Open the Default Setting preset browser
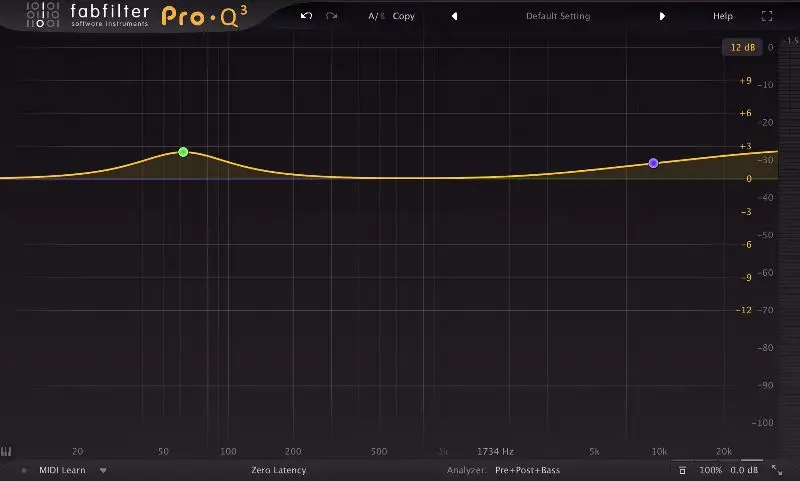The width and height of the screenshot is (800, 481). (x=558, y=16)
